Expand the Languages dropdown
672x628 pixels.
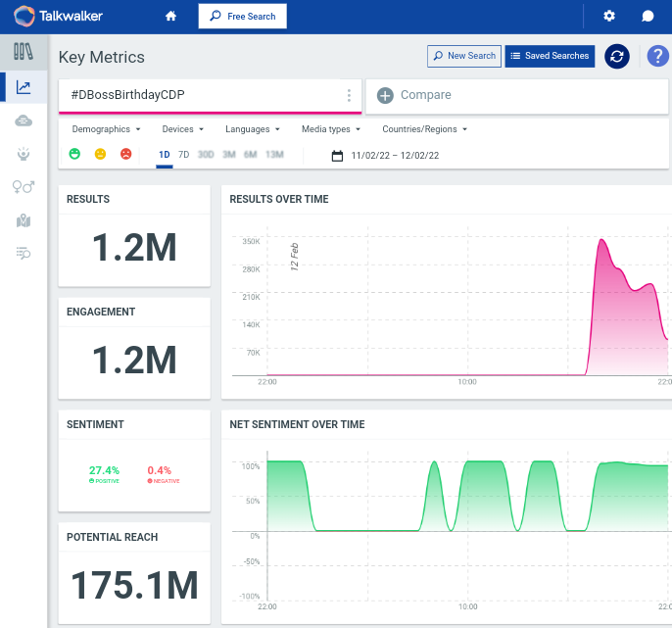click(253, 129)
